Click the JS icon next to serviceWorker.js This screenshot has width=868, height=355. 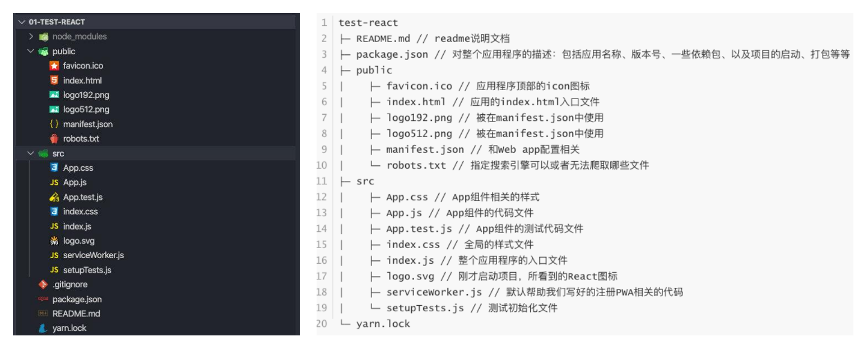[x=54, y=255]
